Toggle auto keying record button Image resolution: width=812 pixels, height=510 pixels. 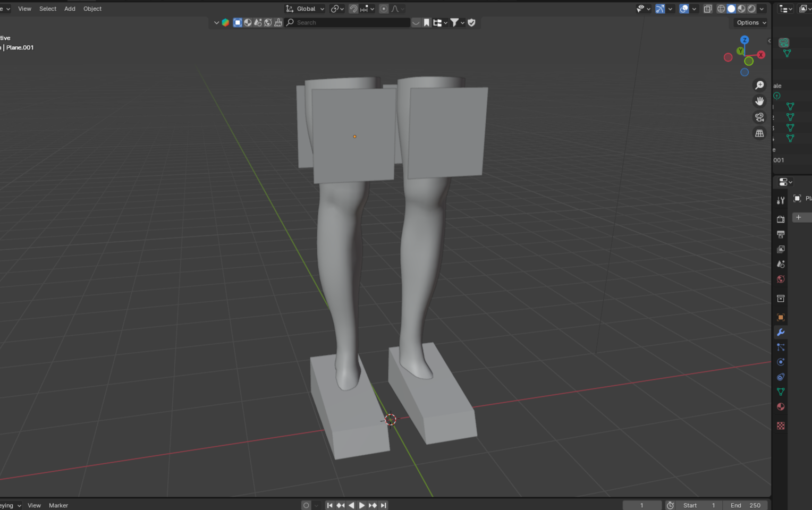click(x=306, y=505)
